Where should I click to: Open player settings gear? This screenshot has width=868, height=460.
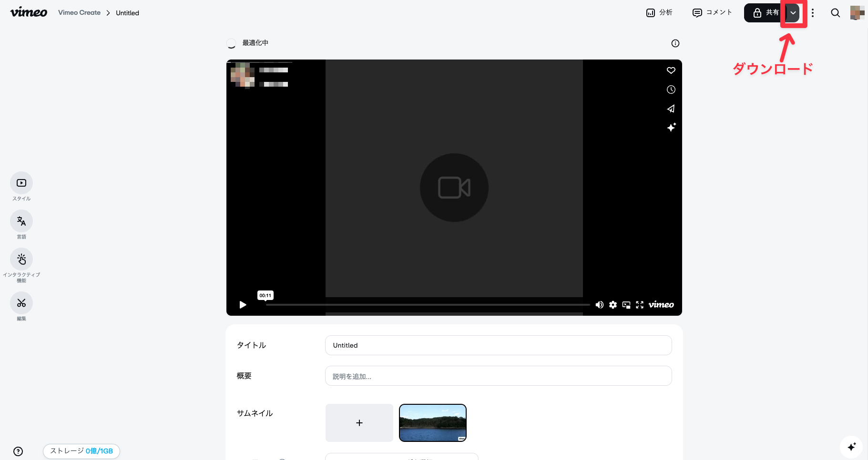pos(613,305)
